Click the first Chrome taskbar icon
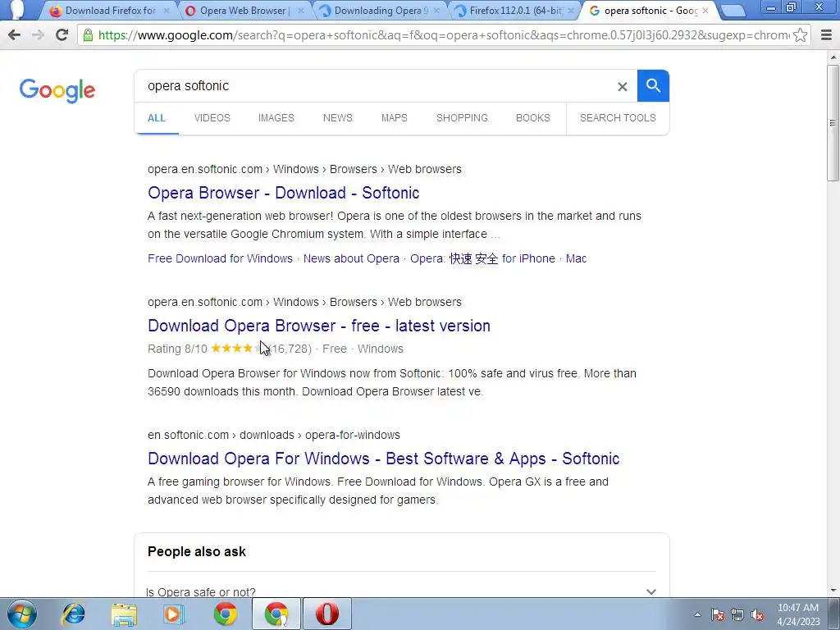This screenshot has height=630, width=840. click(226, 614)
